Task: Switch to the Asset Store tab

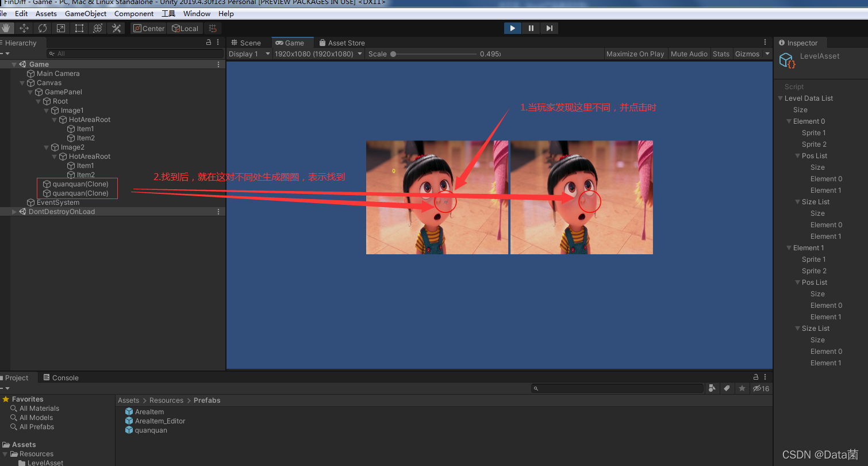Action: pyautogui.click(x=342, y=43)
